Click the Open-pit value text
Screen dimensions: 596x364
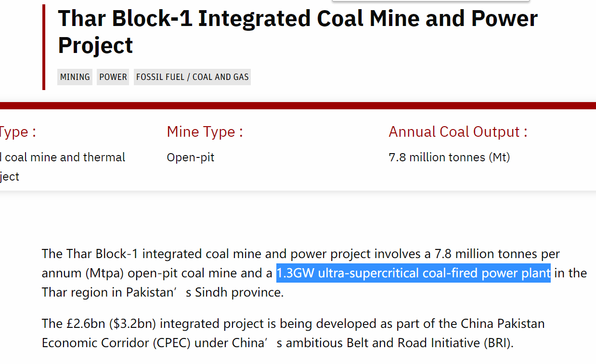tap(191, 157)
